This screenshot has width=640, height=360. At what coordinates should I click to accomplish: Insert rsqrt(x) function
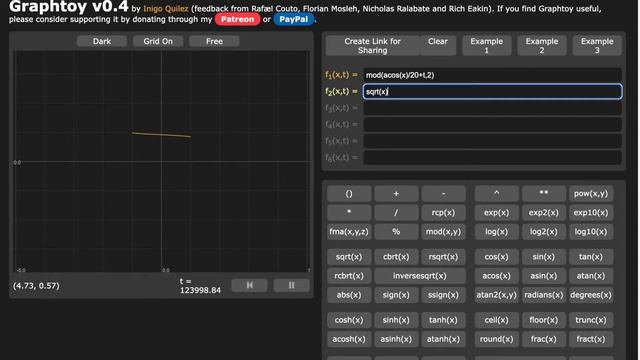(x=443, y=257)
